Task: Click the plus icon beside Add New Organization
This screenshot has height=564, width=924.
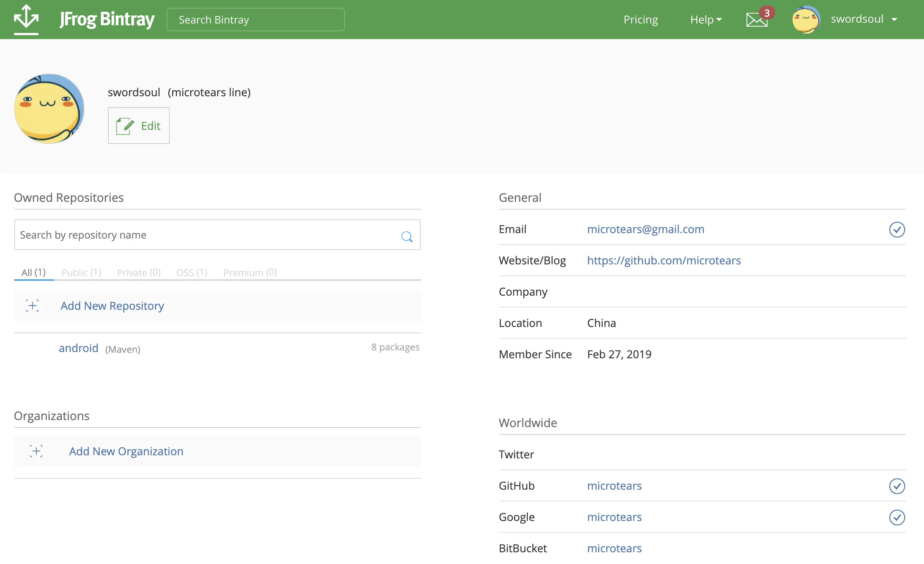Action: (36, 451)
